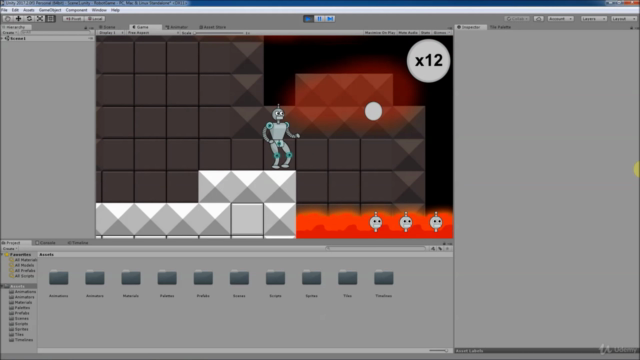640x360 pixels.
Task: Open the File menu
Action: coord(4,10)
